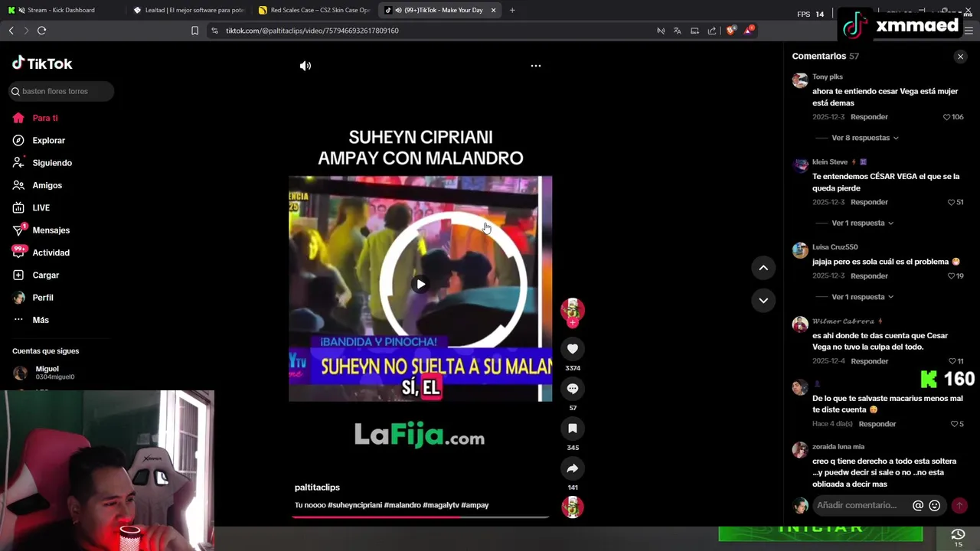The height and width of the screenshot is (551, 980).
Task: Click the browser share icon
Action: [x=712, y=31]
